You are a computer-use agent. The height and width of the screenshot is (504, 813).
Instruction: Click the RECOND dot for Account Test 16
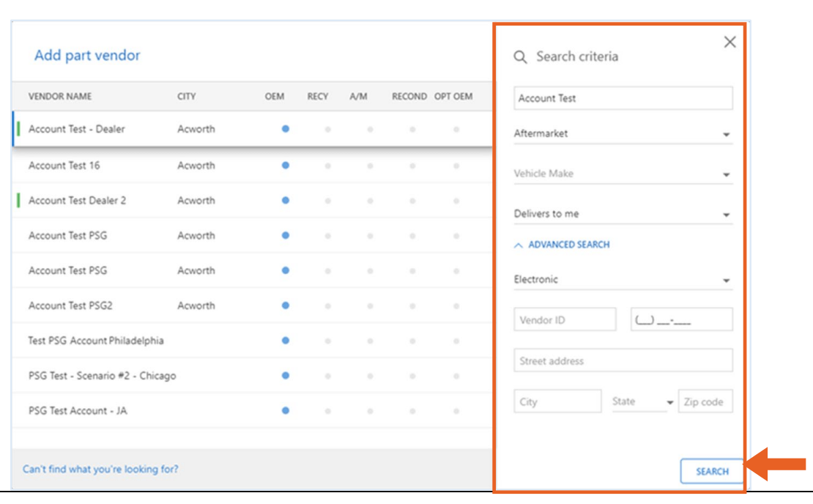pyautogui.click(x=412, y=166)
